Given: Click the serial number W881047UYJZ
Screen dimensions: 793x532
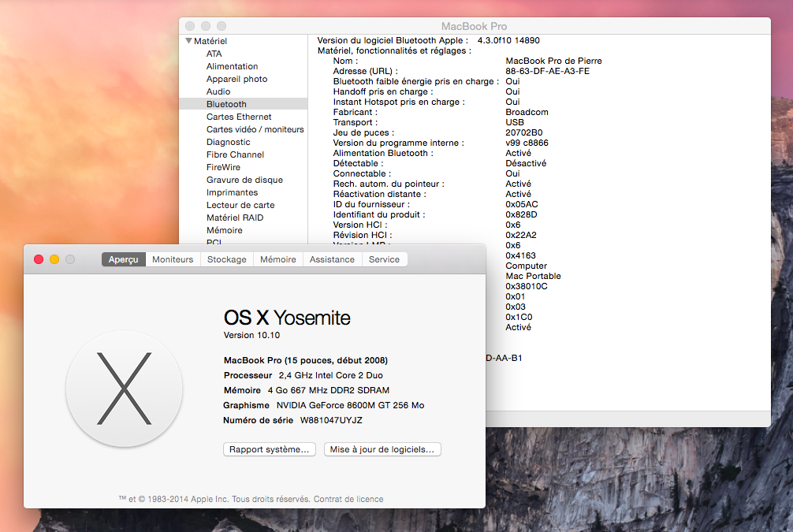Looking at the screenshot, I should click(x=331, y=420).
